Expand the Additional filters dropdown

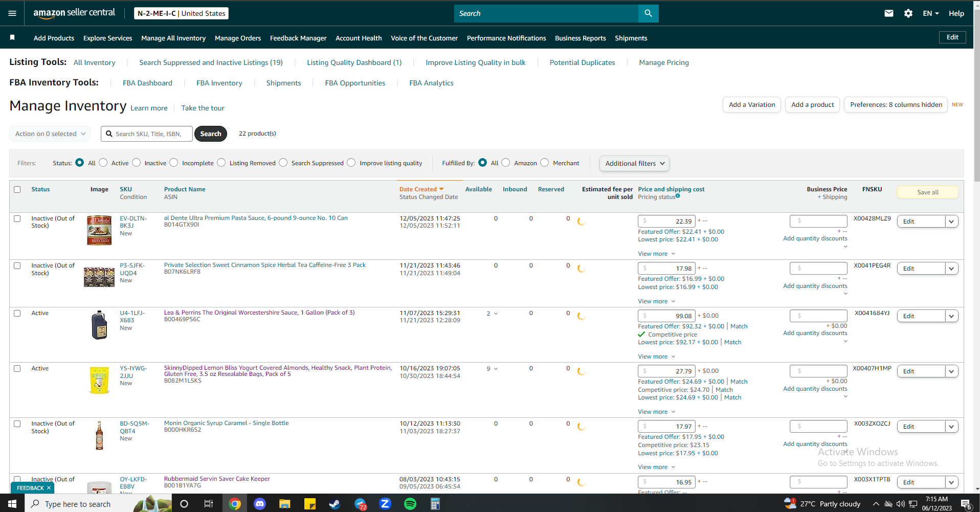[634, 163]
